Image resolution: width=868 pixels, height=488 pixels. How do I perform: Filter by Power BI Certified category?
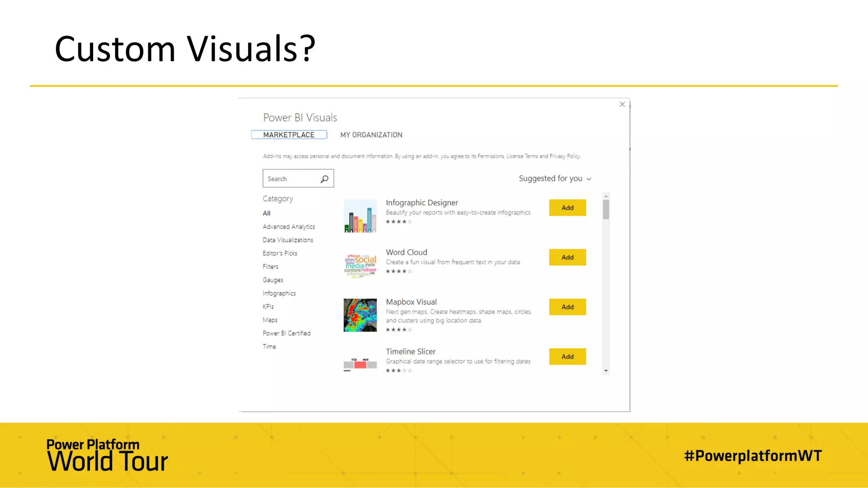point(287,333)
